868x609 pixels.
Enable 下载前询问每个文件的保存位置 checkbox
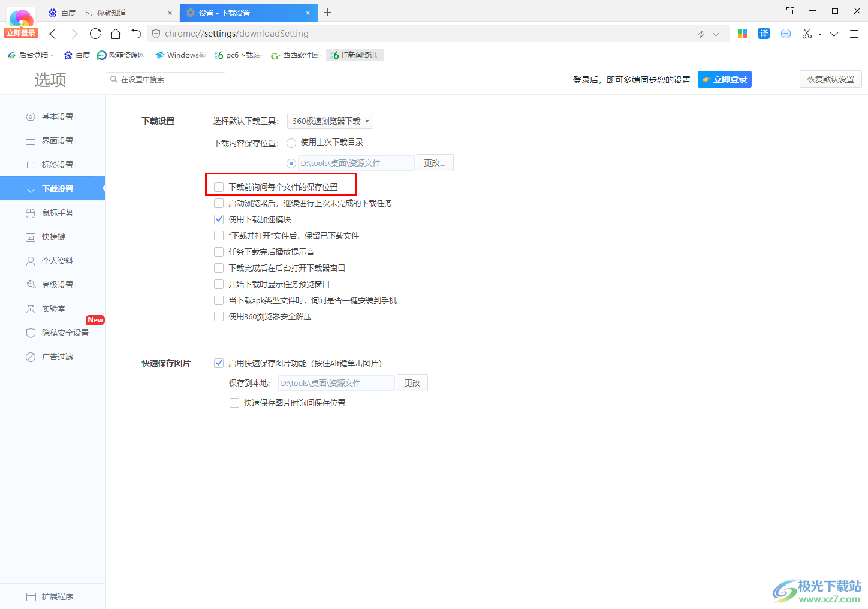point(219,187)
